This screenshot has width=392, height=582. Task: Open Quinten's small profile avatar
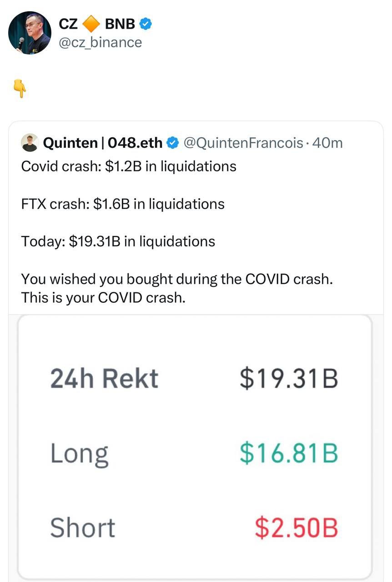30,143
